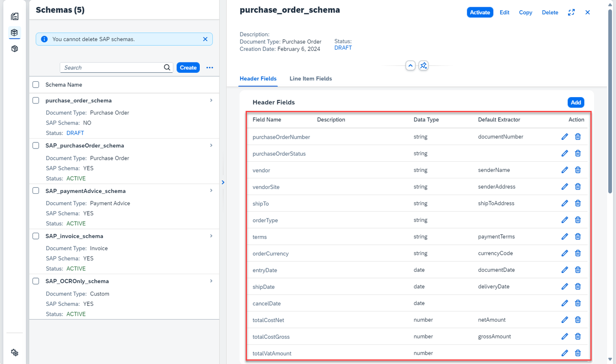616x364 pixels.
Task: Check the SAP_OCROnly_schema checkbox
Action: click(36, 281)
